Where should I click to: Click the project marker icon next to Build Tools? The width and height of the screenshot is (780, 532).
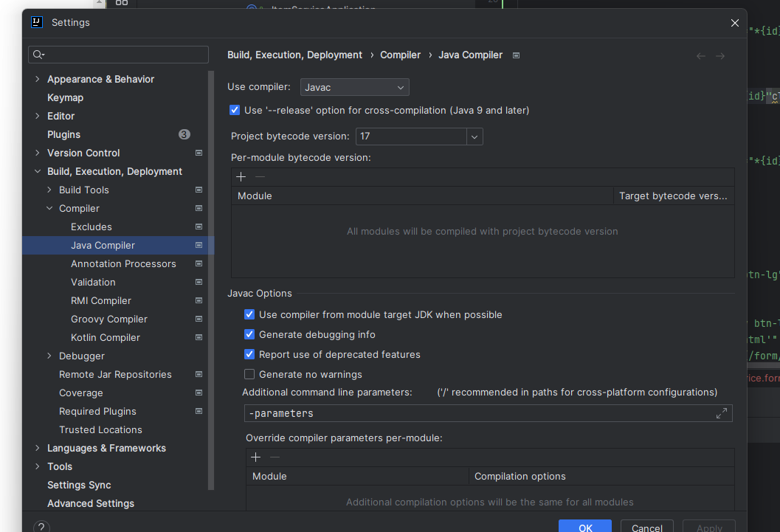199,190
